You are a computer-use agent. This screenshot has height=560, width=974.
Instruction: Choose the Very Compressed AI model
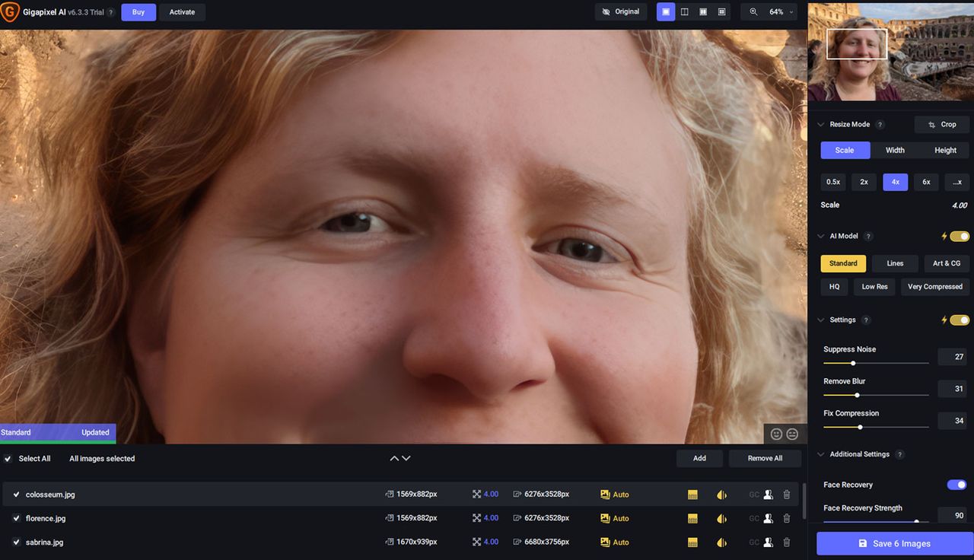tap(935, 287)
